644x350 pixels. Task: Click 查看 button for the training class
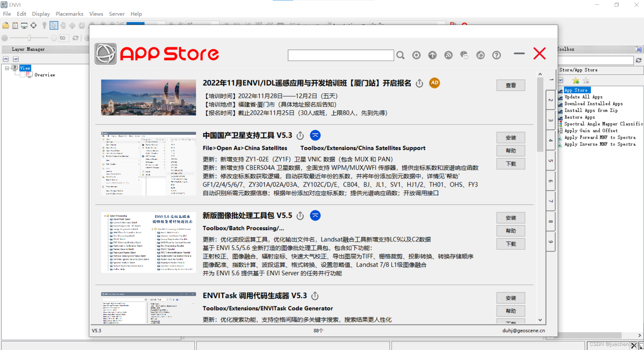click(510, 85)
